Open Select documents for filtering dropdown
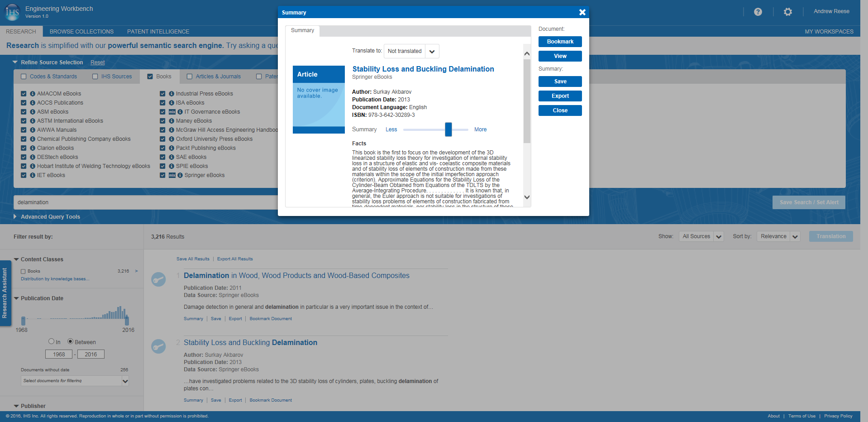The image size is (868, 422). 75,381
